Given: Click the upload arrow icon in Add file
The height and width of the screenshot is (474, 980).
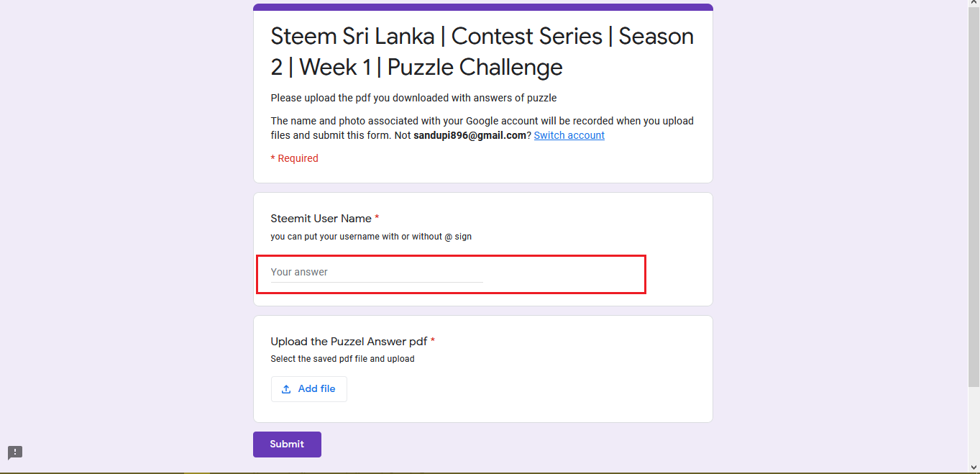Looking at the screenshot, I should 286,389.
